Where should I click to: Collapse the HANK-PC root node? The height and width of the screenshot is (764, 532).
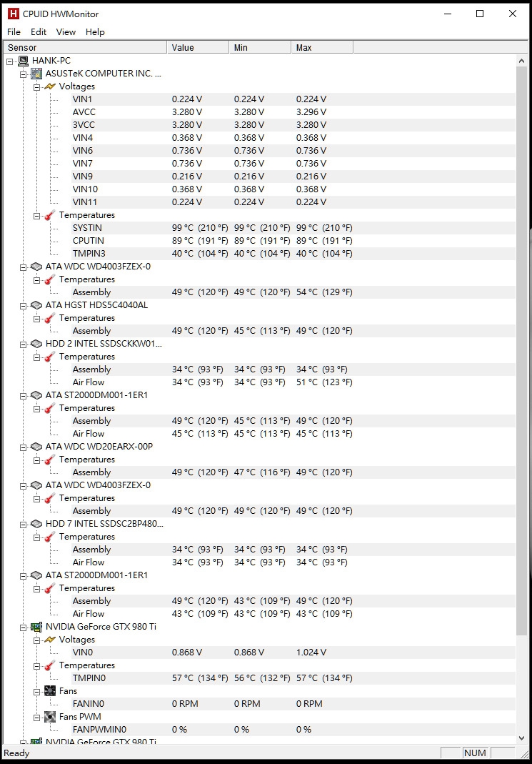tap(10, 61)
